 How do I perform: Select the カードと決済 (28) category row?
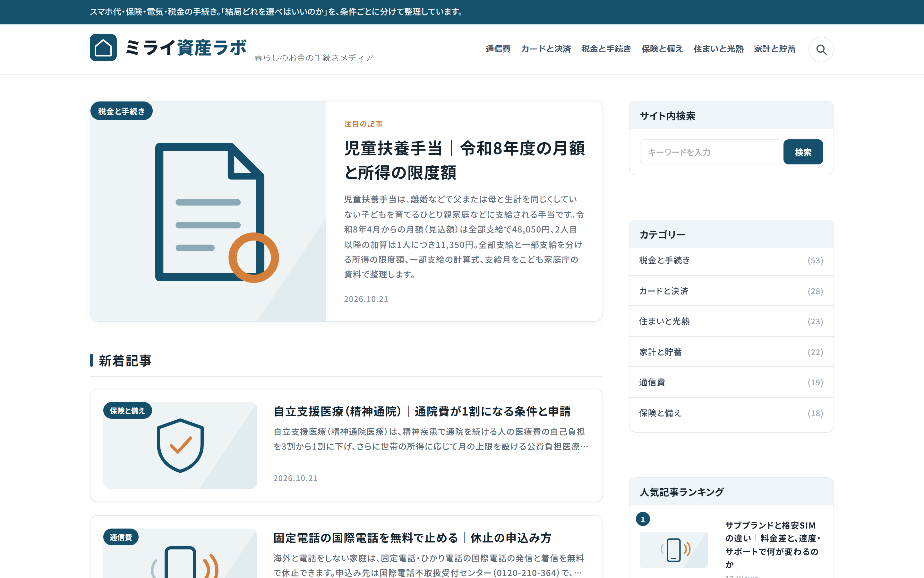coord(731,291)
